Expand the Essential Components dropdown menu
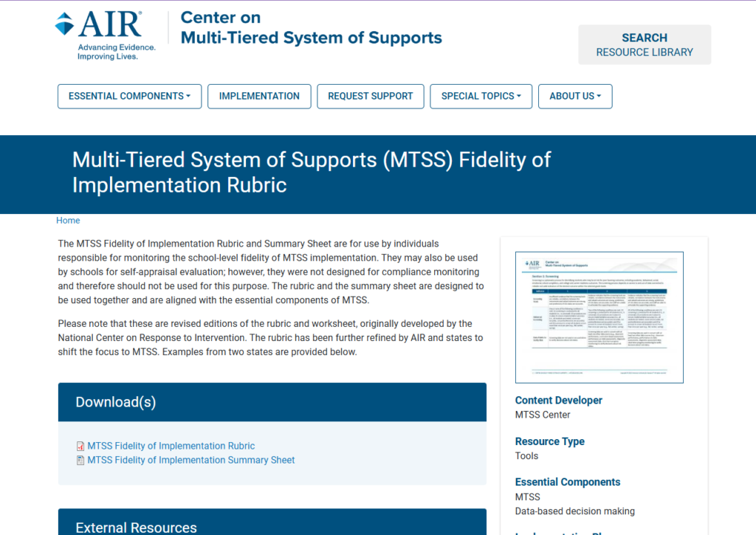The height and width of the screenshot is (535, 756). pyautogui.click(x=129, y=96)
